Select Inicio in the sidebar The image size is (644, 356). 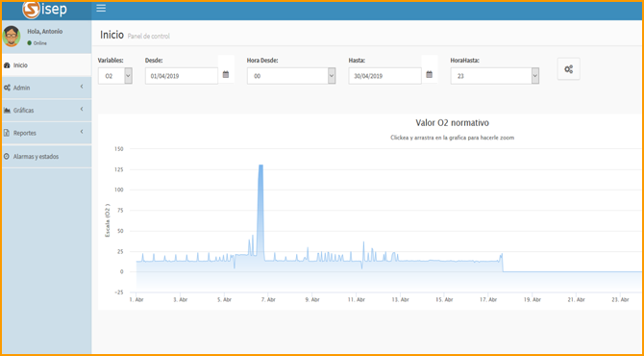coord(46,65)
